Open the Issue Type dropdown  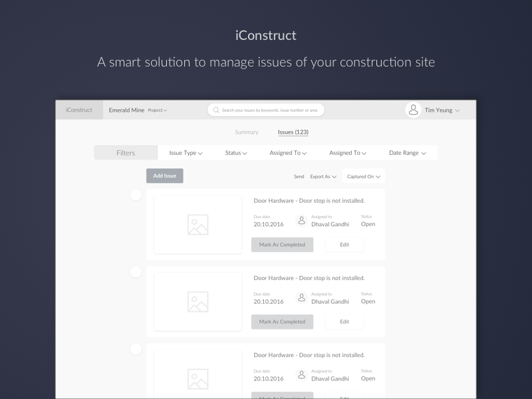point(186,152)
